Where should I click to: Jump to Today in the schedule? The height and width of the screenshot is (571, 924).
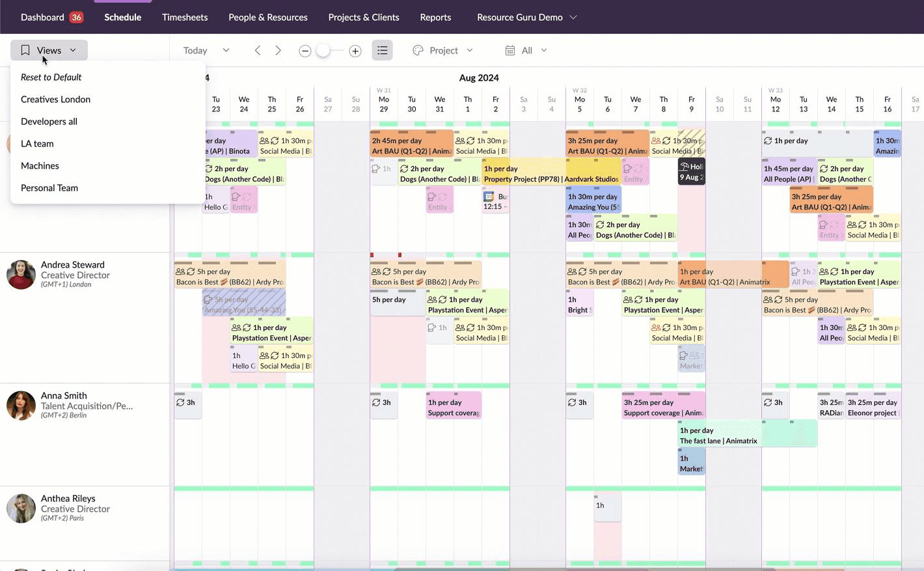pyautogui.click(x=195, y=50)
